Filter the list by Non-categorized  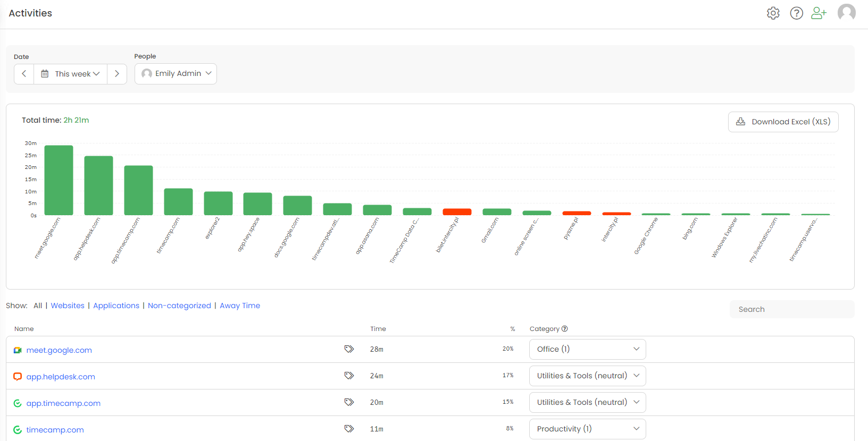pyautogui.click(x=179, y=306)
